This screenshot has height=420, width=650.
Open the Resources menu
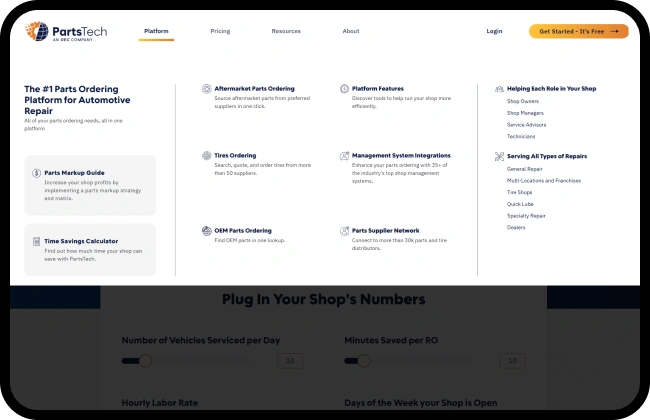tap(286, 31)
